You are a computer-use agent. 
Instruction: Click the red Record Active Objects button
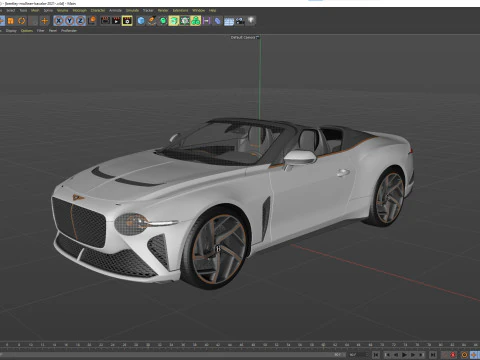coord(453,355)
